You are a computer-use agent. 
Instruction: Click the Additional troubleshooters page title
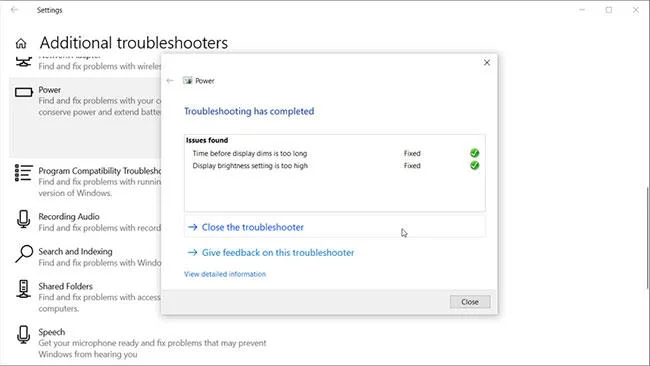tap(133, 43)
